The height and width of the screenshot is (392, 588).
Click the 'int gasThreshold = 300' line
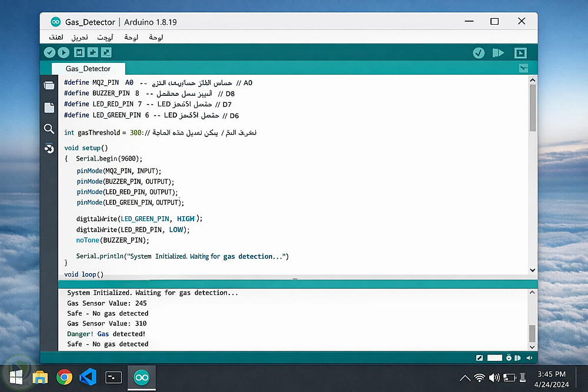[x=160, y=133]
